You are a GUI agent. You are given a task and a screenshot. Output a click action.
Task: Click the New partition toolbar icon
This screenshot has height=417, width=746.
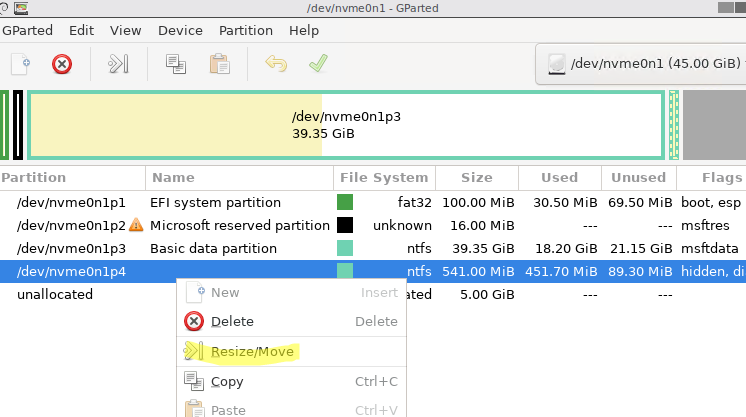click(20, 64)
